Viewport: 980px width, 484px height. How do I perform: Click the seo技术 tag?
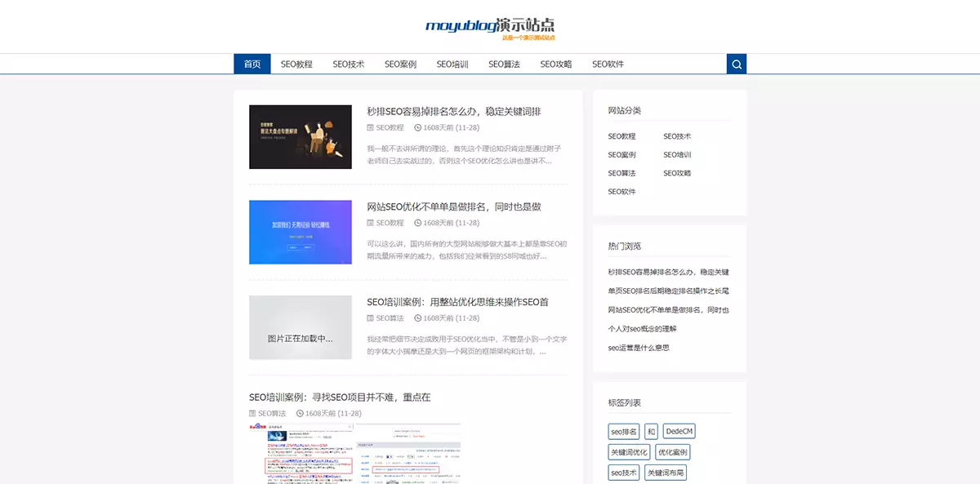coord(624,473)
